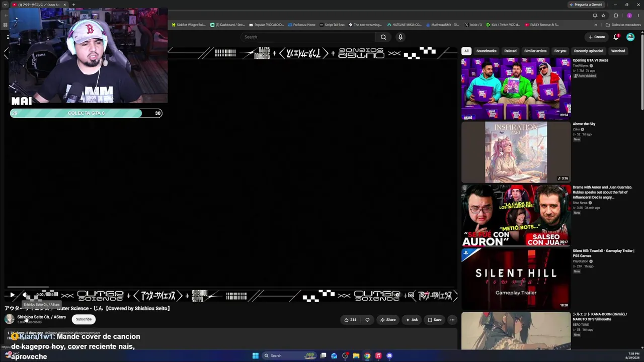The height and width of the screenshot is (362, 644).
Task: Click the Pregunta a Gemini button
Action: click(x=586, y=5)
